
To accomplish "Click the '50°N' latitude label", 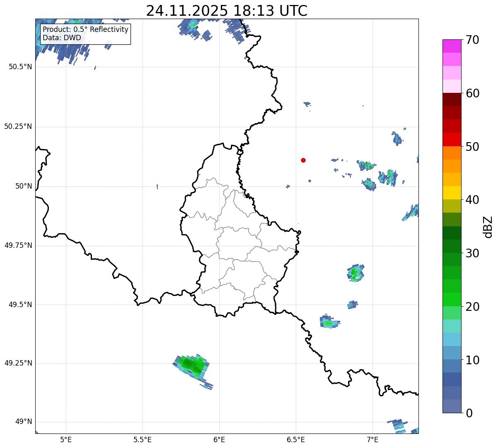I will point(24,186).
